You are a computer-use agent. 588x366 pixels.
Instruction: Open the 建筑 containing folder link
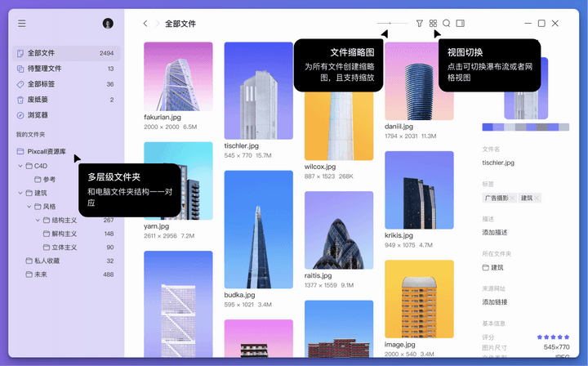tap(492, 267)
